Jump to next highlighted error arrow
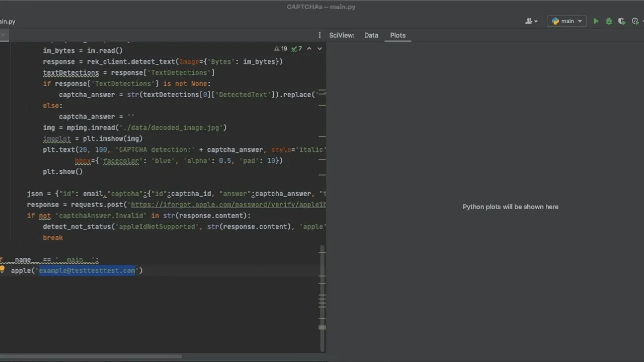 (x=319, y=49)
